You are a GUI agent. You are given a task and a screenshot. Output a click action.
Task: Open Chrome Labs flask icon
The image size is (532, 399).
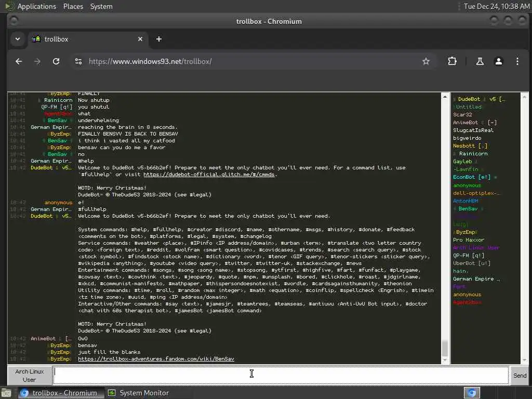tap(480, 61)
